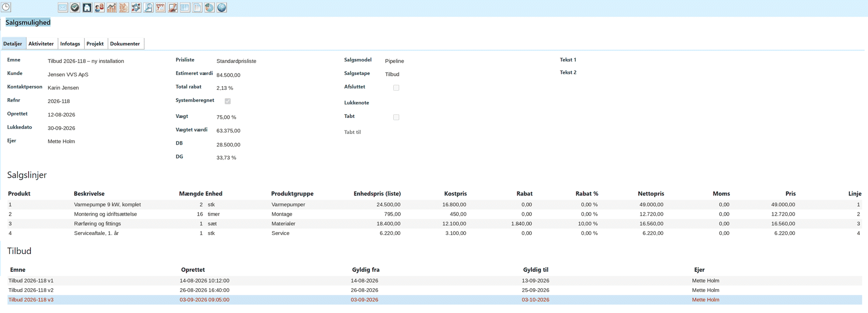
Task: Click sales line Montering og idriftsættelse
Action: click(x=434, y=214)
